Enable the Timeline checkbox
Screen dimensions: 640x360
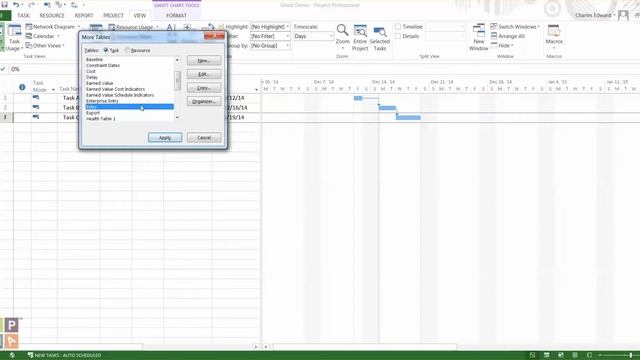[398, 27]
